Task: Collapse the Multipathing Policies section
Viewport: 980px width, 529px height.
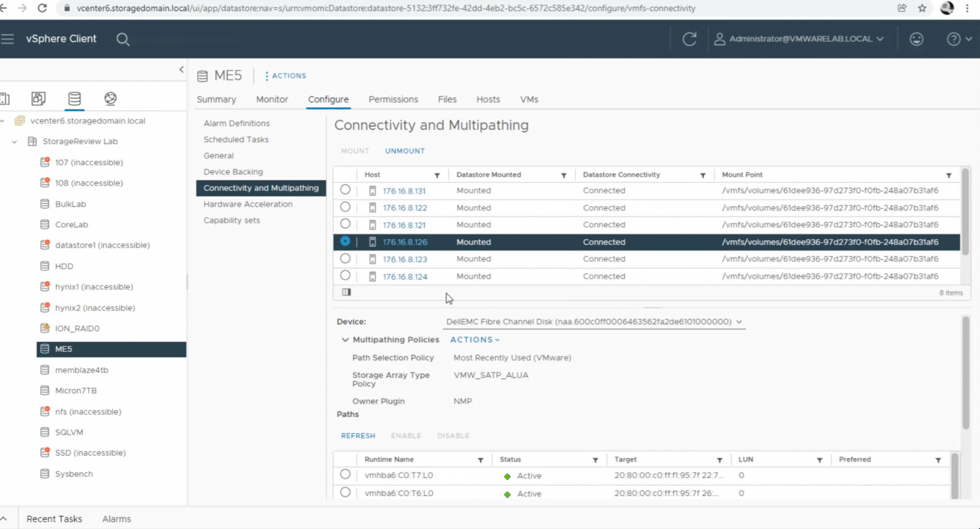Action: pos(345,340)
